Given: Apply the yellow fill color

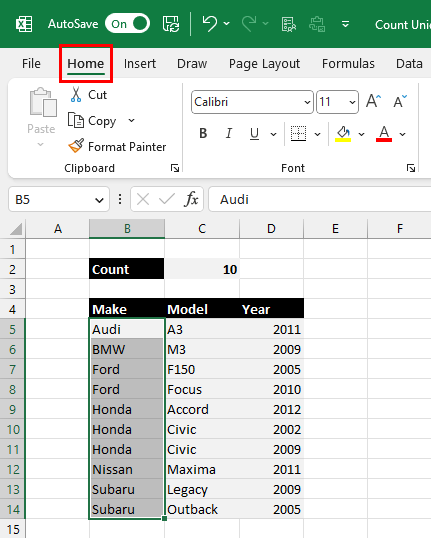Looking at the screenshot, I should (x=343, y=133).
